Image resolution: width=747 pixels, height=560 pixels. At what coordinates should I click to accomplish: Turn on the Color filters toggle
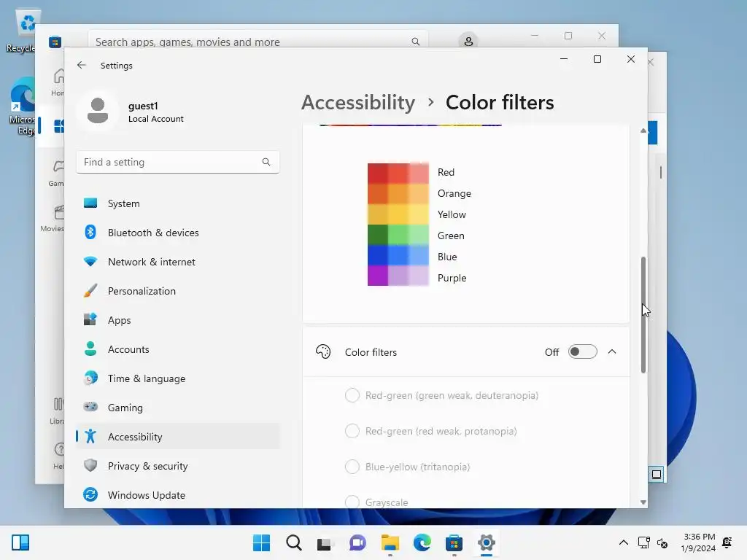pyautogui.click(x=582, y=352)
